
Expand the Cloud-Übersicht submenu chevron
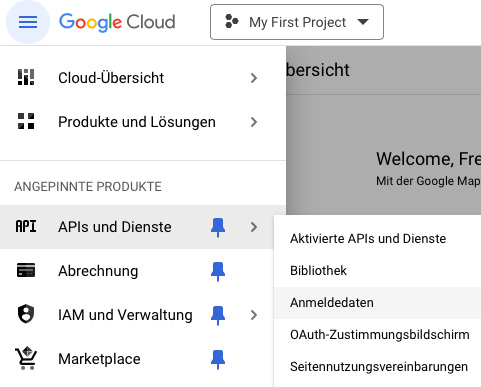tap(254, 78)
